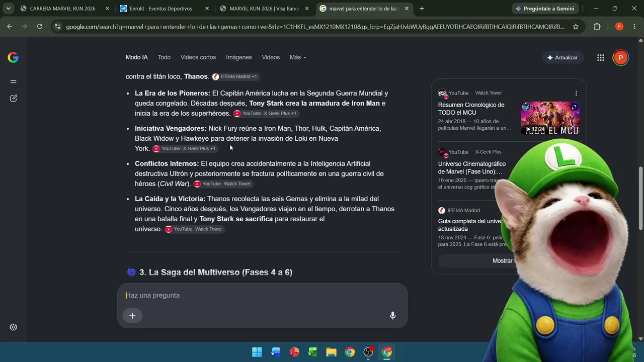Screen dimensions: 644x362
Task: Switch to the MARVEL RUN 2026 Visa tab
Action: coord(264,9)
